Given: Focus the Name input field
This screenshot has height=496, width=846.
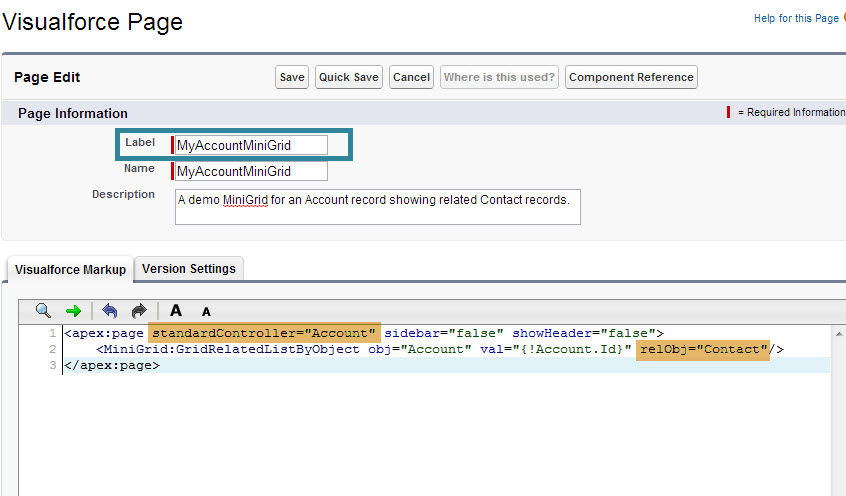Looking at the screenshot, I should tap(251, 172).
